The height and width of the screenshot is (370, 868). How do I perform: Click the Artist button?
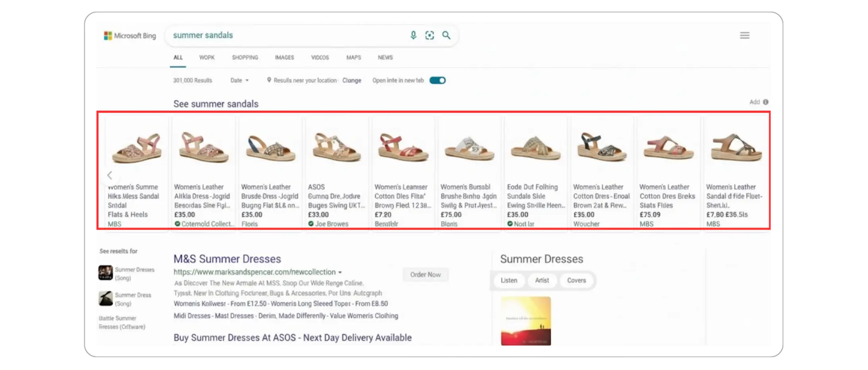pos(542,280)
